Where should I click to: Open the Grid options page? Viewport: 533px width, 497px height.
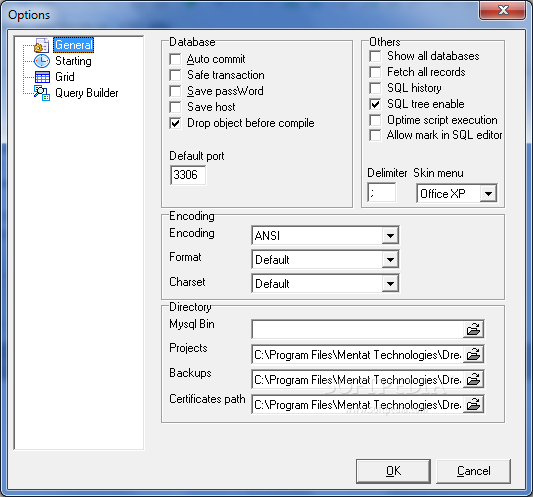click(x=65, y=77)
